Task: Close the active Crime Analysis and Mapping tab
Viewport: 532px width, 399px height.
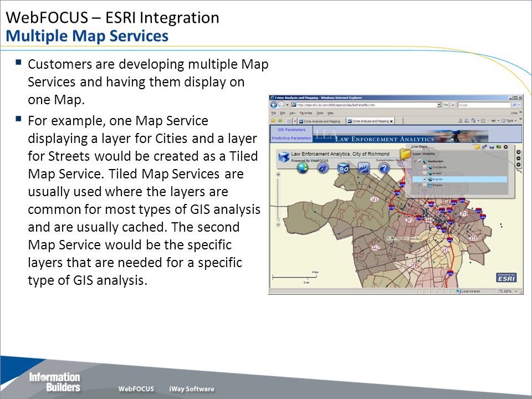Action: click(391, 121)
